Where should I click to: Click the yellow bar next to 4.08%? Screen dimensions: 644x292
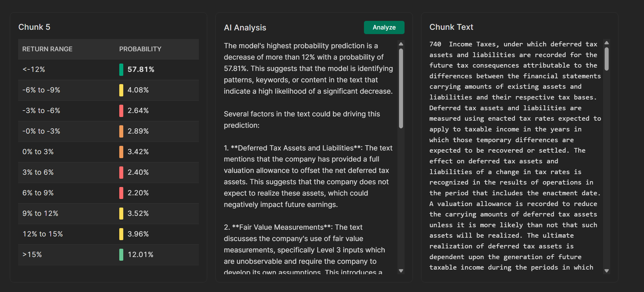122,90
